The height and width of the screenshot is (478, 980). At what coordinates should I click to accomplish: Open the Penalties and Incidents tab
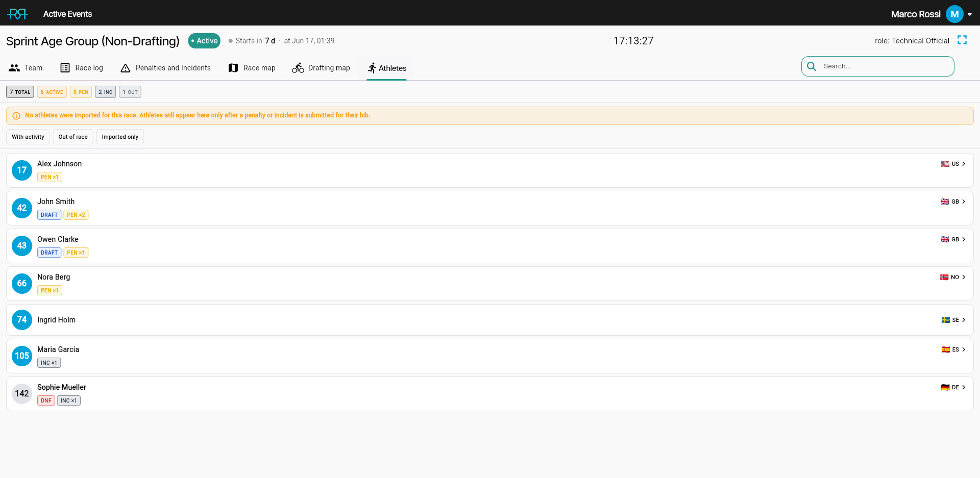coord(165,68)
